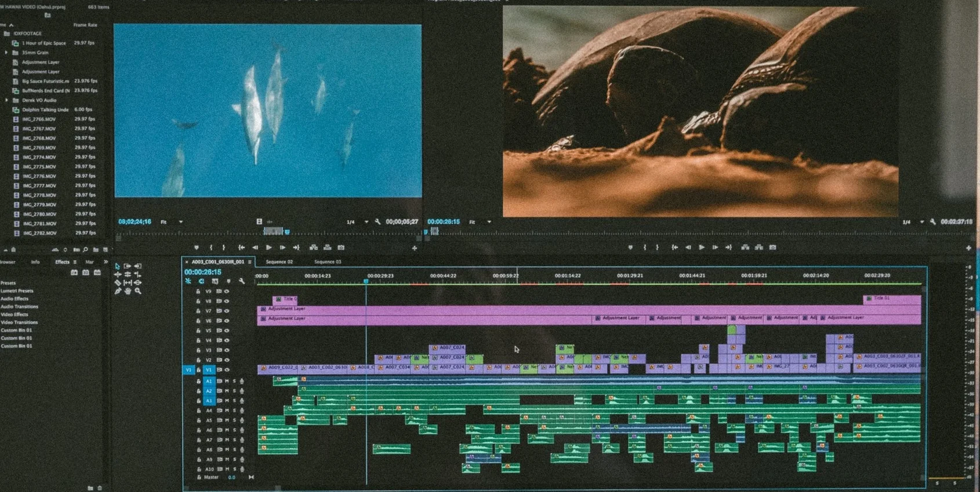980x492 pixels.
Task: Select the Slide tool
Action: [x=137, y=283]
